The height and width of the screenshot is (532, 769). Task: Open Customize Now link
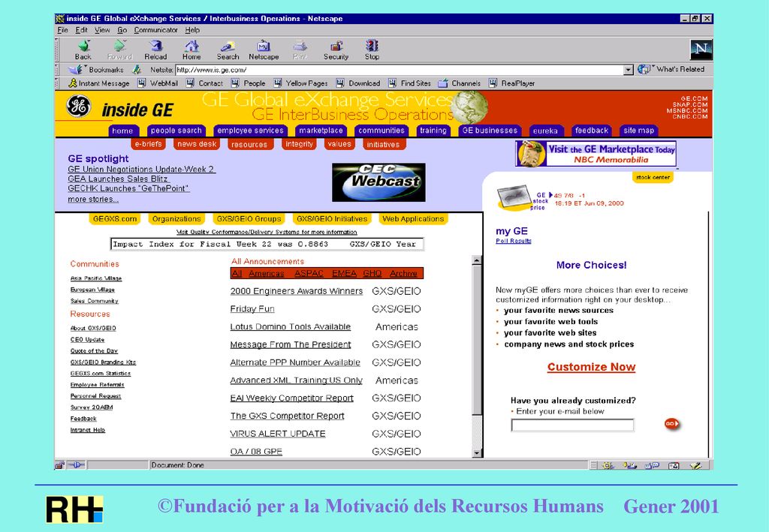point(591,367)
